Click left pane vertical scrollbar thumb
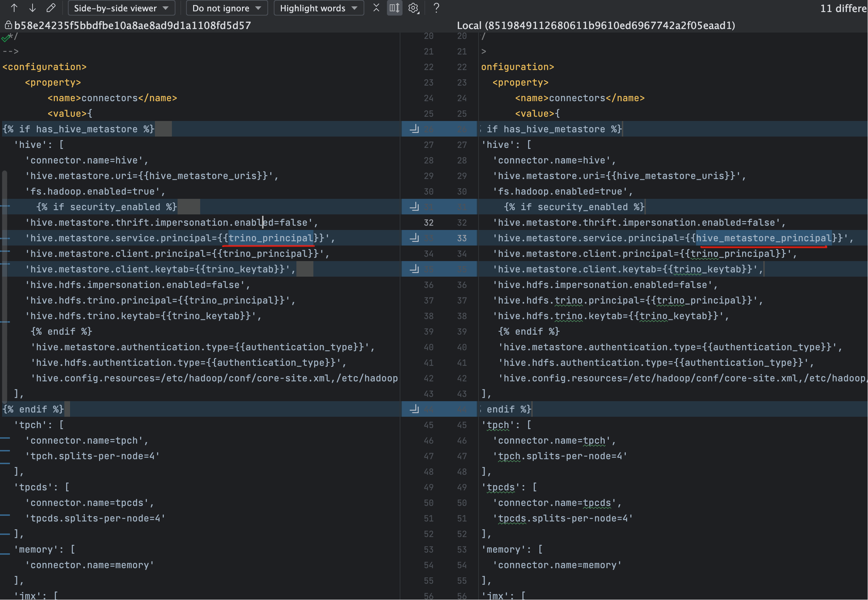The width and height of the screenshot is (868, 600). 5,286
